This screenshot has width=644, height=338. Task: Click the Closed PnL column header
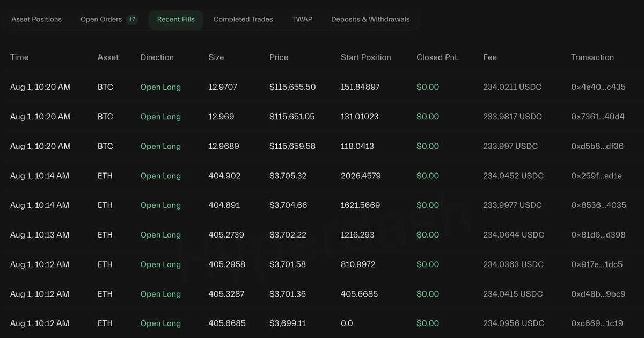(437, 57)
